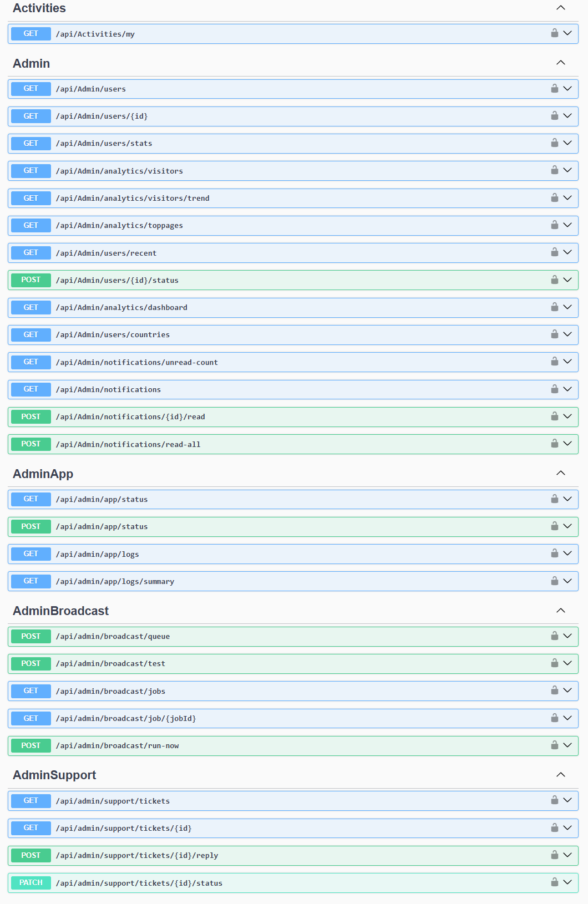Click the lock icon on POST /api/Admin/users/{id}/status
Screen dimensions: 588x904
[x=554, y=280]
